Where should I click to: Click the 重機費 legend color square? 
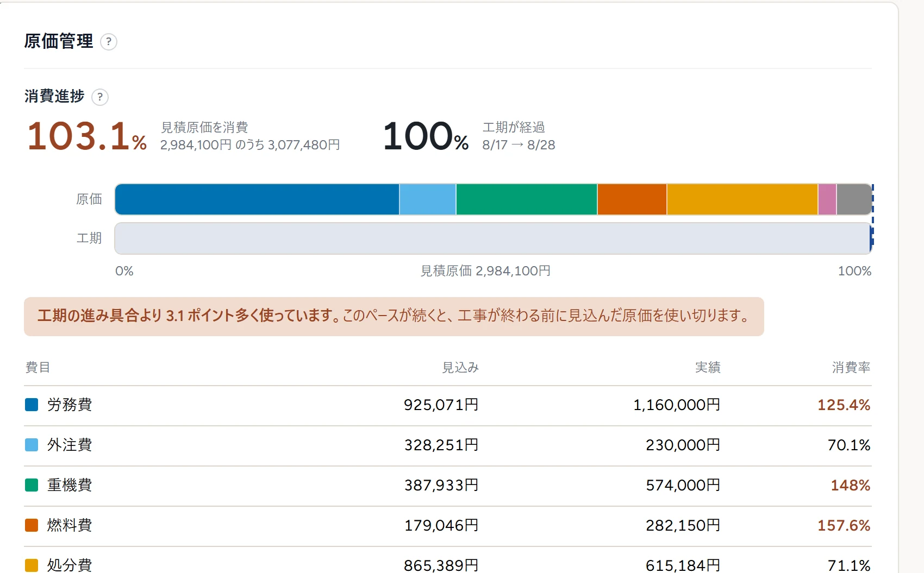(32, 485)
